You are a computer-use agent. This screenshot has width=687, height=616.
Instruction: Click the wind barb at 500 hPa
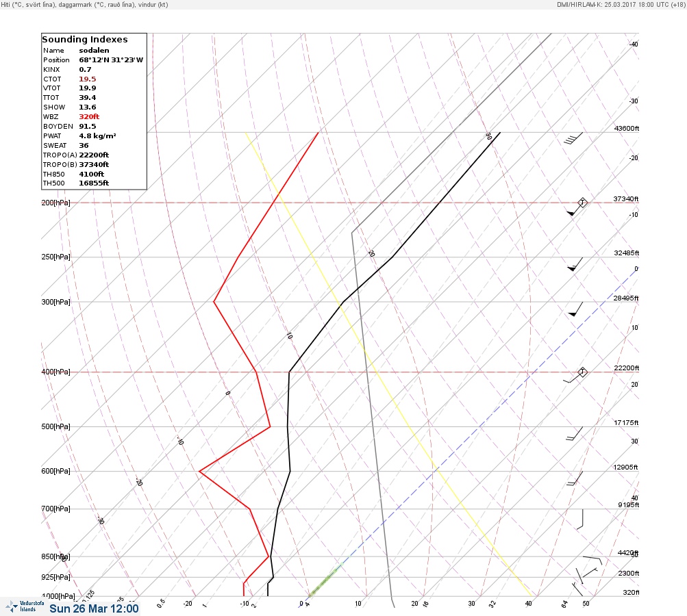point(575,433)
